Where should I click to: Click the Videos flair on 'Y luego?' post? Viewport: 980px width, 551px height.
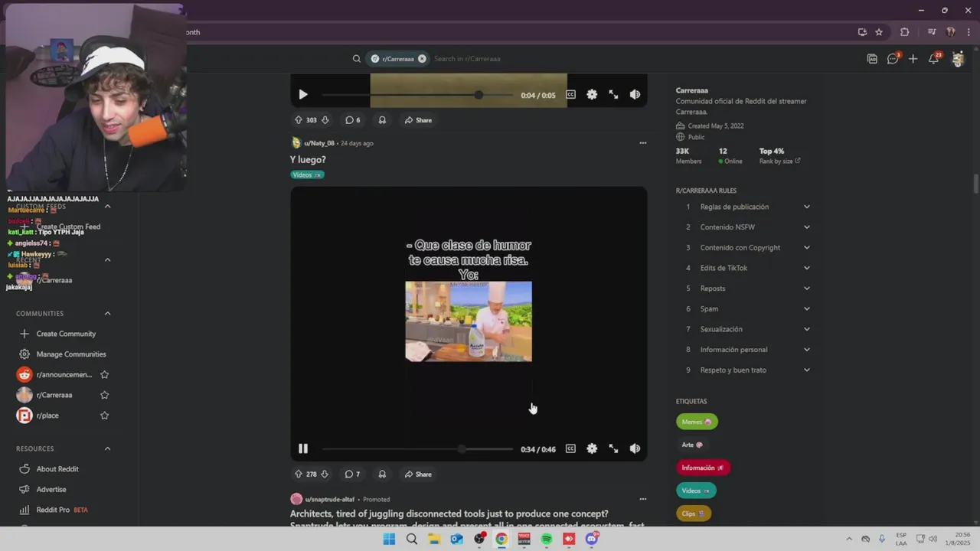307,175
